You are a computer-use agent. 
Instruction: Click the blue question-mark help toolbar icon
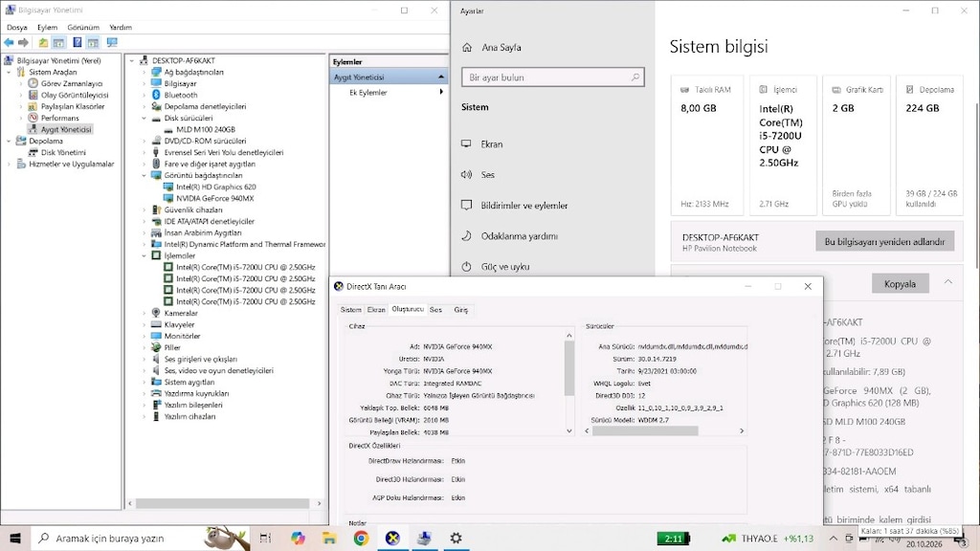click(x=77, y=42)
